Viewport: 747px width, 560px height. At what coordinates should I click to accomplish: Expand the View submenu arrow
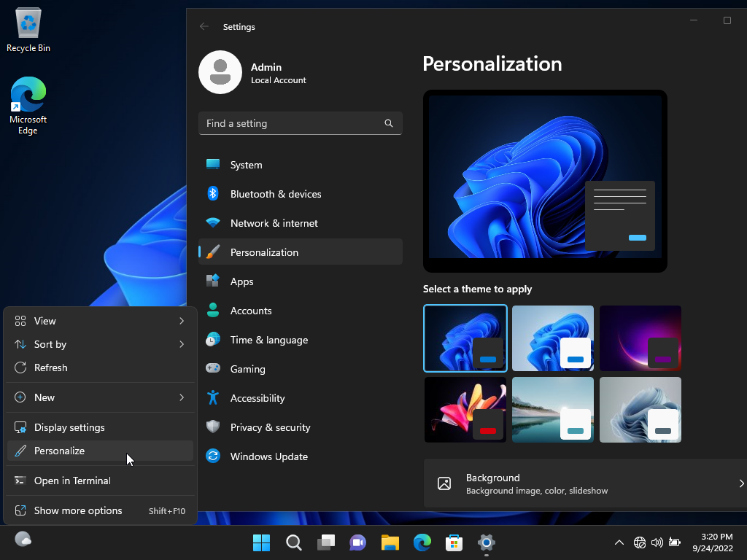pos(182,321)
